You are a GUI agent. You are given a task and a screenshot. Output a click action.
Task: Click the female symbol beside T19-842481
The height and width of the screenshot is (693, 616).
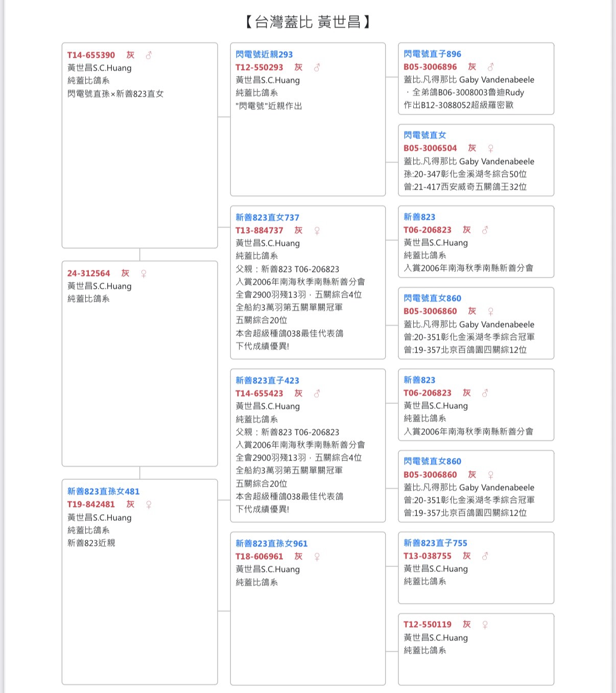pos(149,504)
